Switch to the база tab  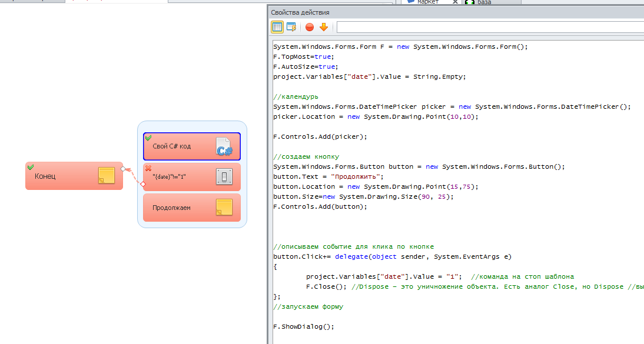tap(484, 2)
